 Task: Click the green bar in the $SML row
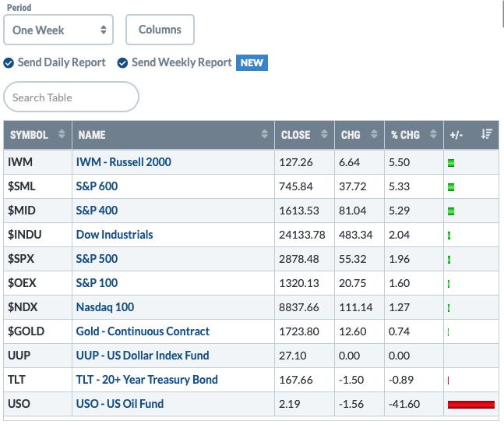[451, 187]
